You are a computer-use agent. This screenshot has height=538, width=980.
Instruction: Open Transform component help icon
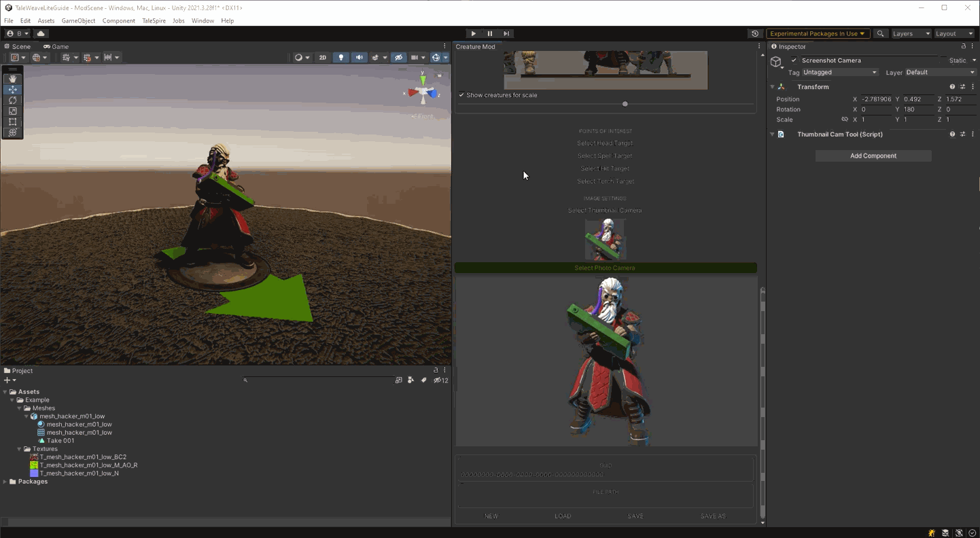point(952,87)
